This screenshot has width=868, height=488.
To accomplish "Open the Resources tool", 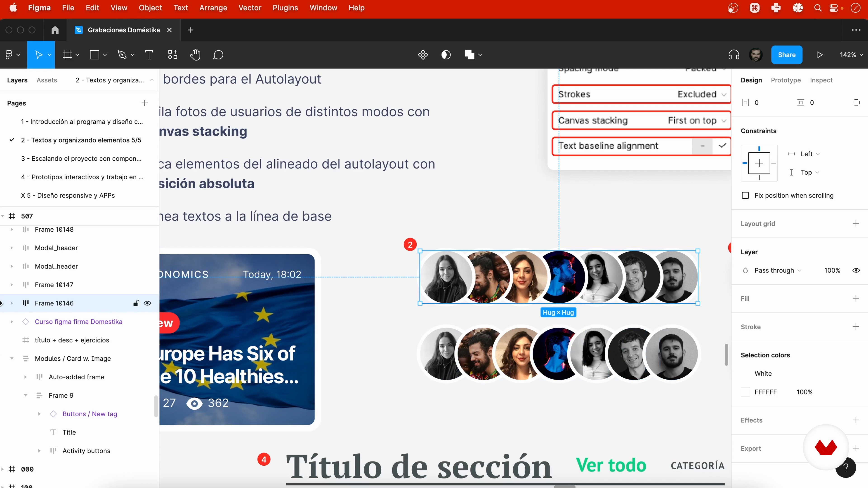I will tap(172, 54).
